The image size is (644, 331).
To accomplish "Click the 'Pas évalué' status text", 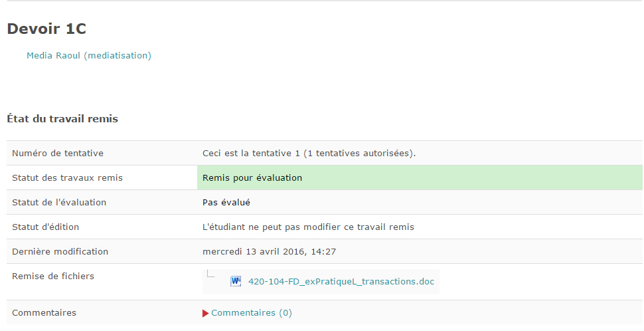I will [226, 203].
